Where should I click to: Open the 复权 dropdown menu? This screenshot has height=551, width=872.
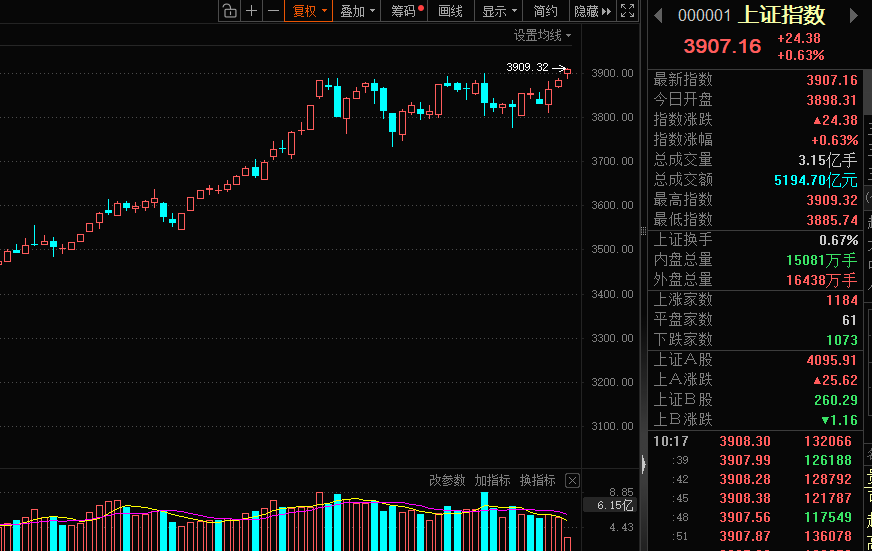tap(309, 11)
